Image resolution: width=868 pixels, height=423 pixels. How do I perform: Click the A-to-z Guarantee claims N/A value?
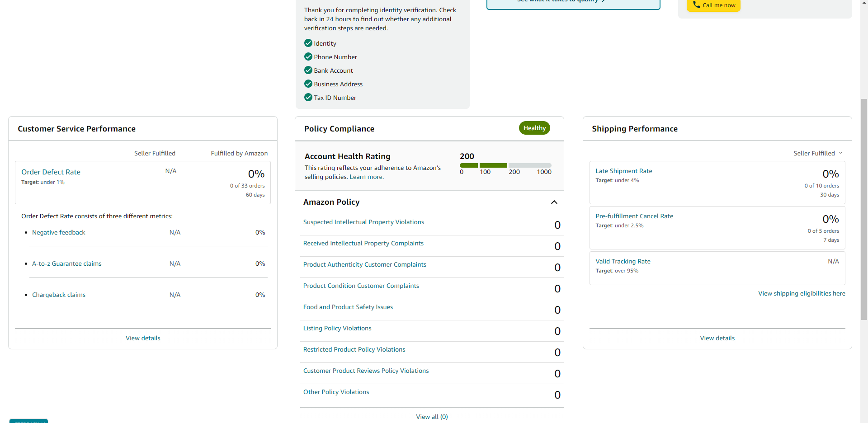[x=175, y=263]
